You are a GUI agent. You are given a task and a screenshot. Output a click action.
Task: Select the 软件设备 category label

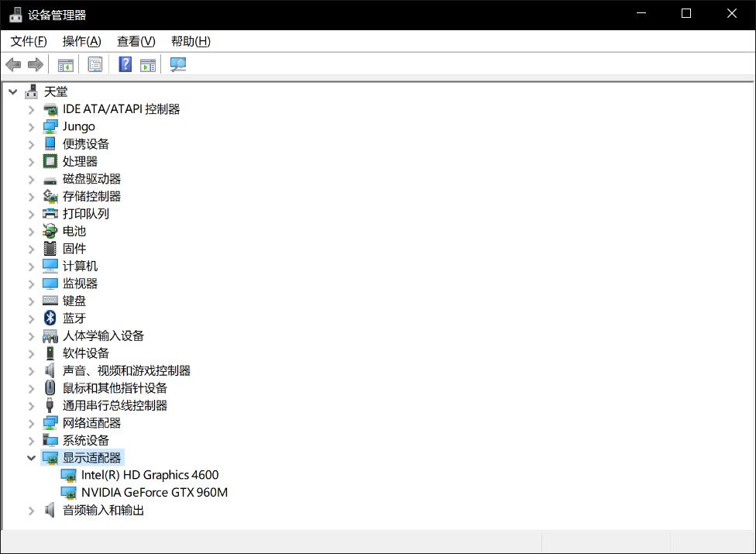click(x=86, y=353)
